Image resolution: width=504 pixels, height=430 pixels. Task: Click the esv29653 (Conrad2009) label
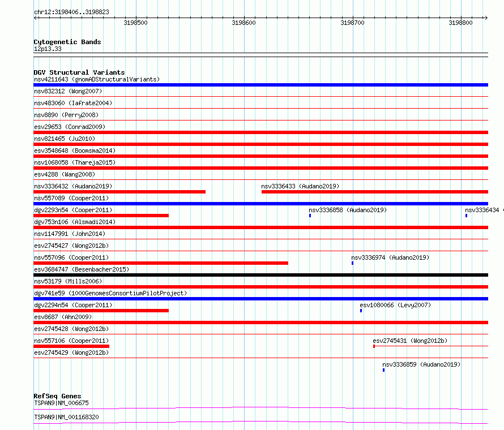pyautogui.click(x=70, y=127)
